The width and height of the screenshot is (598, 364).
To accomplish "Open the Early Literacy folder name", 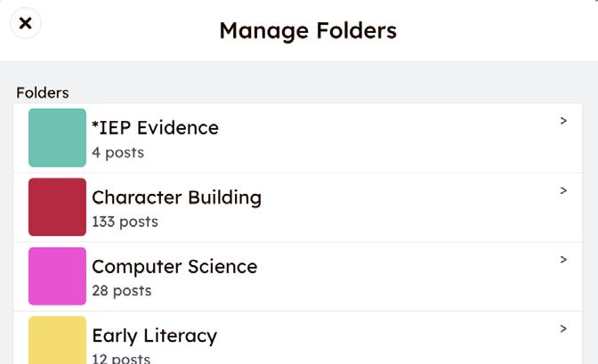I will 154,336.
